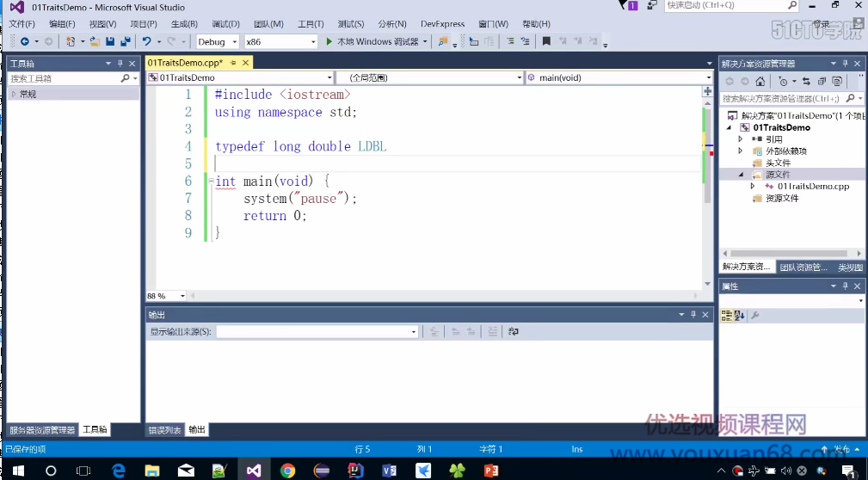
Task: Start debugging with the green play button
Action: pyautogui.click(x=329, y=41)
